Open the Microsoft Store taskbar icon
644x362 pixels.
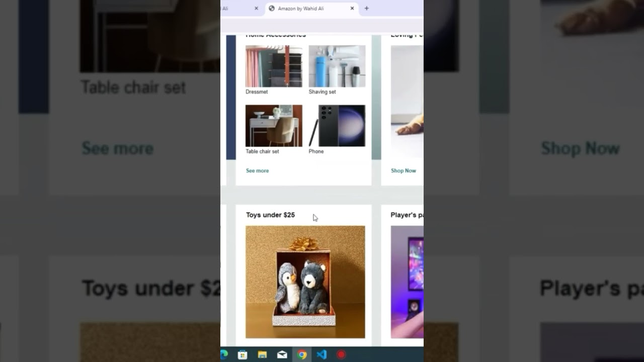click(x=243, y=354)
